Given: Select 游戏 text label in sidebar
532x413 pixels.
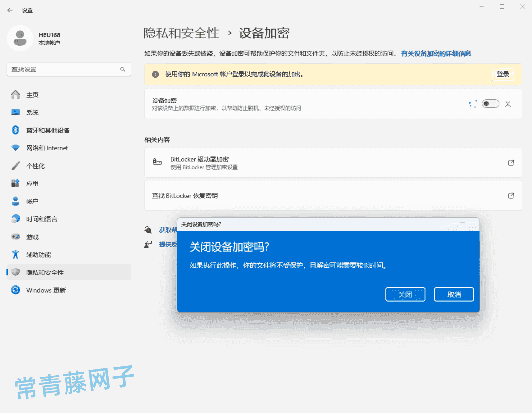Looking at the screenshot, I should pos(33,237).
